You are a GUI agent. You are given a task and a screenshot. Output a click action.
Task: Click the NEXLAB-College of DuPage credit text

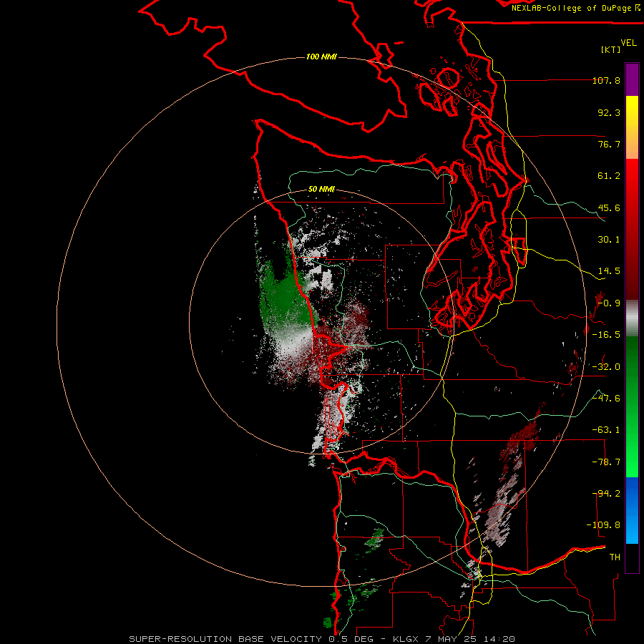[576, 8]
